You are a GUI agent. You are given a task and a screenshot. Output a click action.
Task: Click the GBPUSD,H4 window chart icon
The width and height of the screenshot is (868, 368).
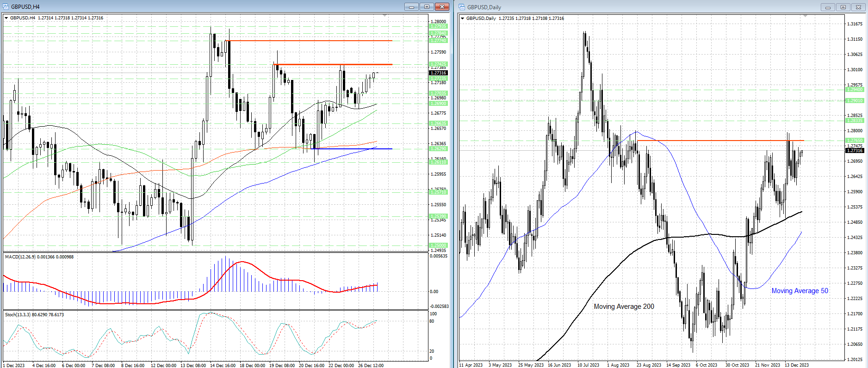[6, 6]
